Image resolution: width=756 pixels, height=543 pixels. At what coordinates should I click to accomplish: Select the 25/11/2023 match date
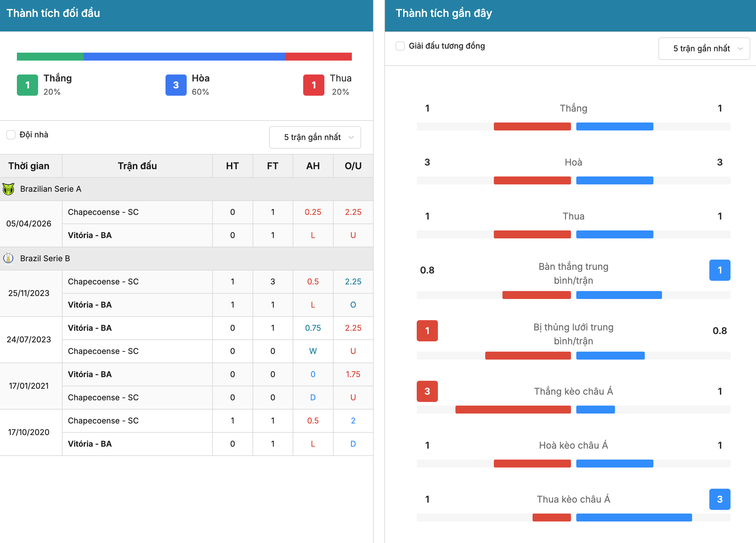click(x=29, y=293)
